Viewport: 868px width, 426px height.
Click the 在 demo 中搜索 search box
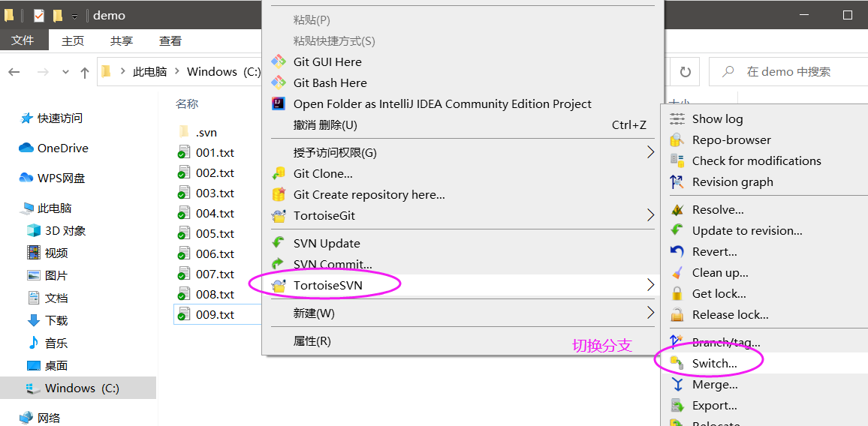788,72
